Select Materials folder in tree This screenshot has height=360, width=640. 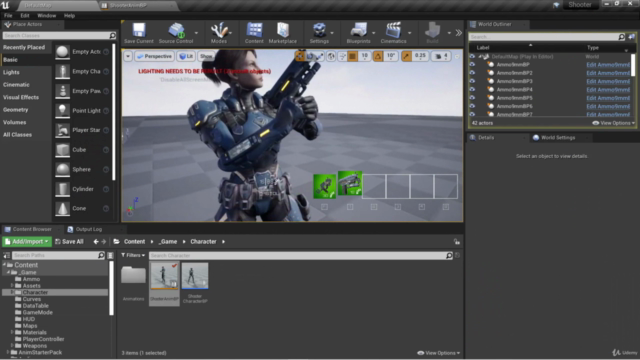tap(34, 332)
